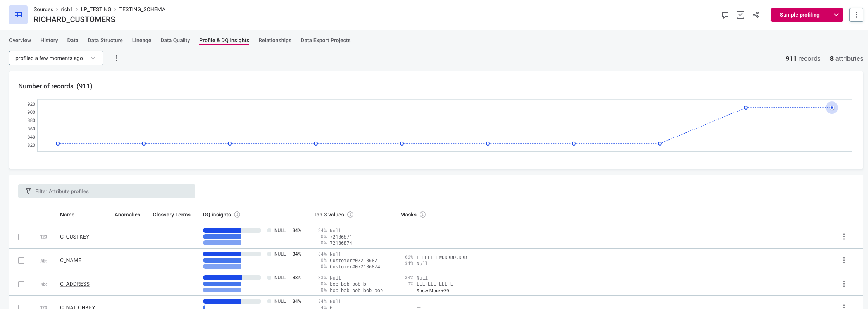
Task: Open the TESTING_SCHEMA breadcrumb link
Action: 142,9
